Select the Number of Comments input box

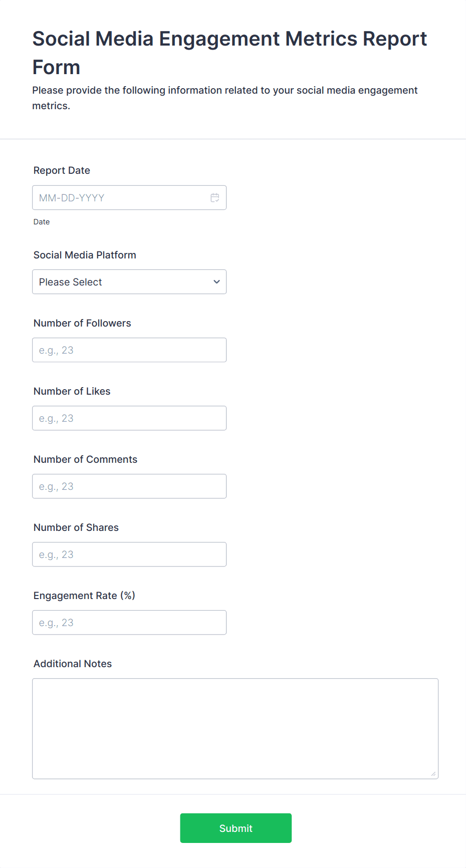129,486
